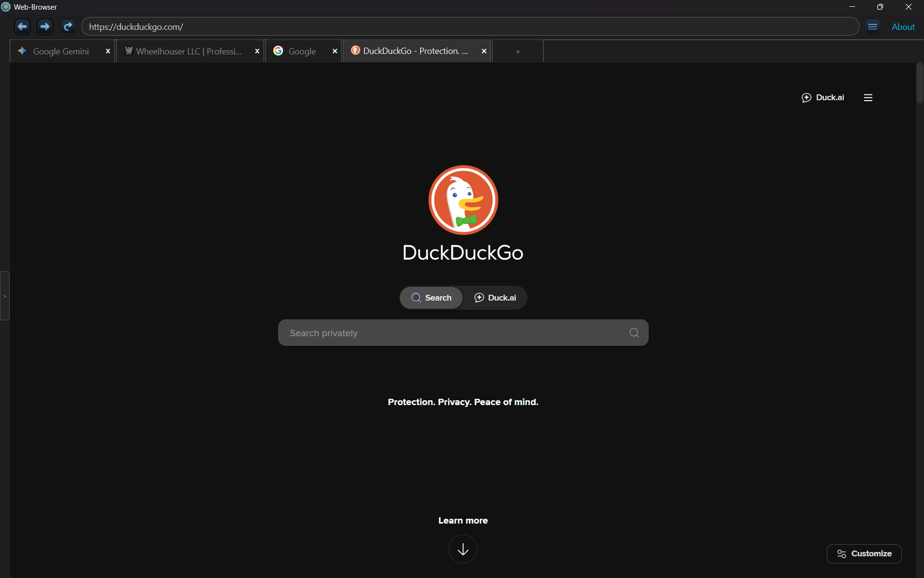Go forward with the forward arrow button
924x578 pixels.
[x=45, y=26]
